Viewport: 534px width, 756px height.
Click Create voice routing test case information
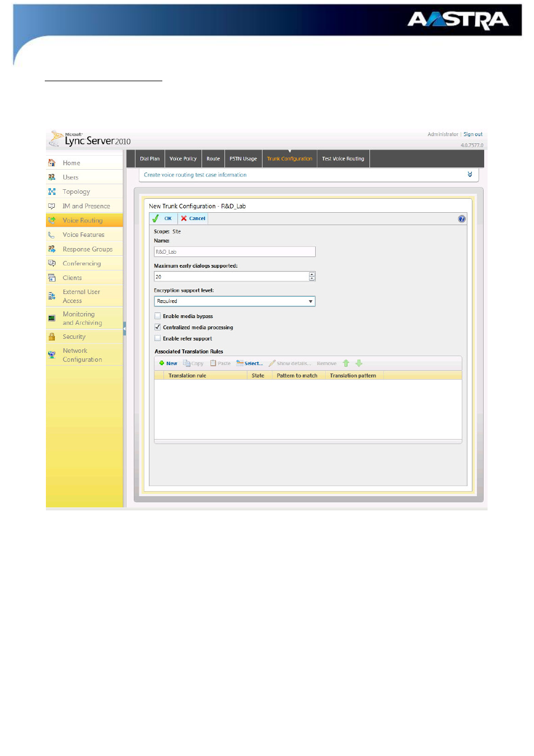195,175
